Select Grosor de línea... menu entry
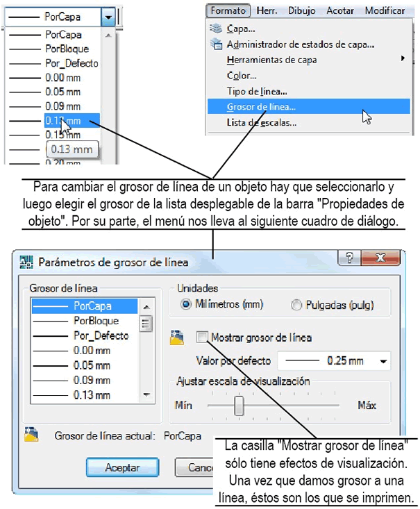Screen dimensions: 420x509 [309, 106]
